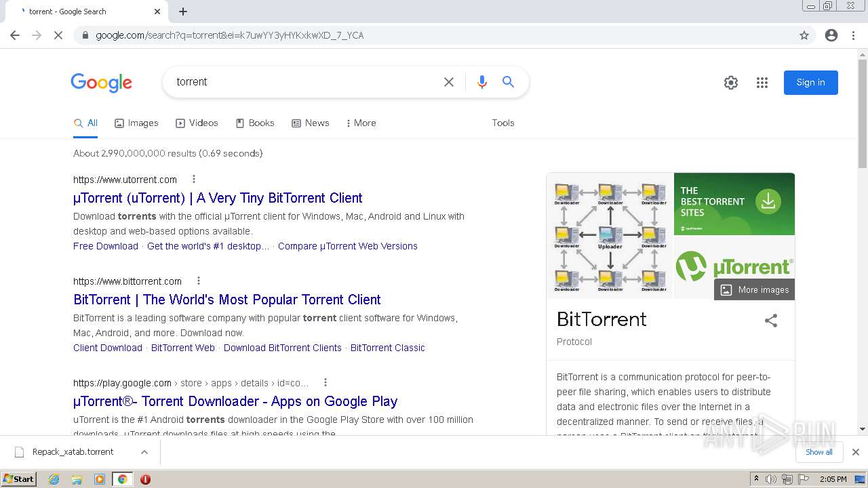Open a new browser tab

coord(183,12)
